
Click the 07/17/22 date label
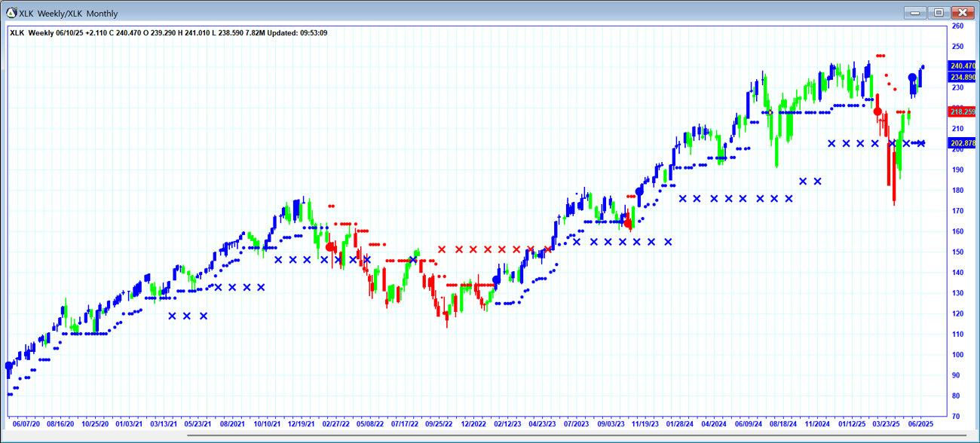pyautogui.click(x=406, y=423)
